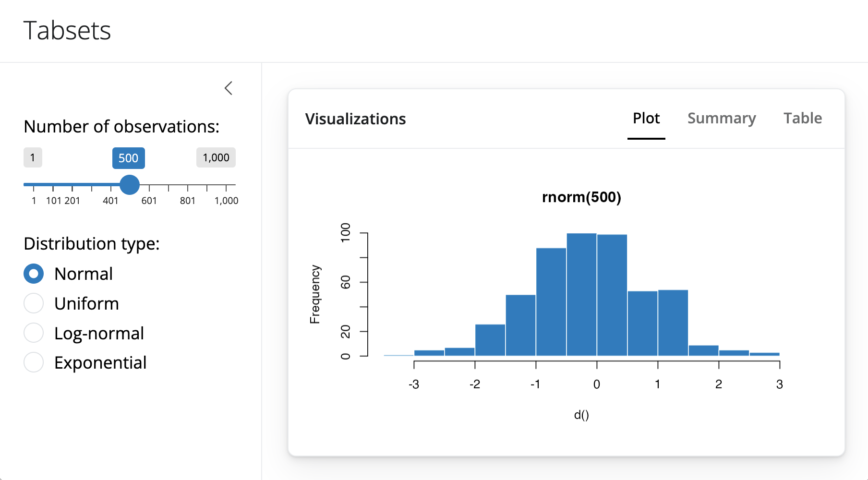Image resolution: width=868 pixels, height=480 pixels.
Task: Open the Table tab
Action: click(802, 119)
